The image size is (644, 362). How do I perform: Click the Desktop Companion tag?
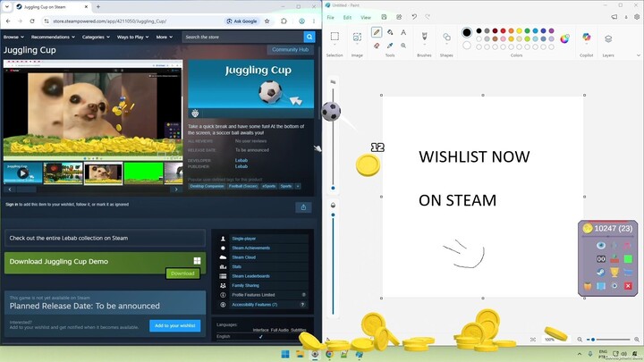click(207, 186)
